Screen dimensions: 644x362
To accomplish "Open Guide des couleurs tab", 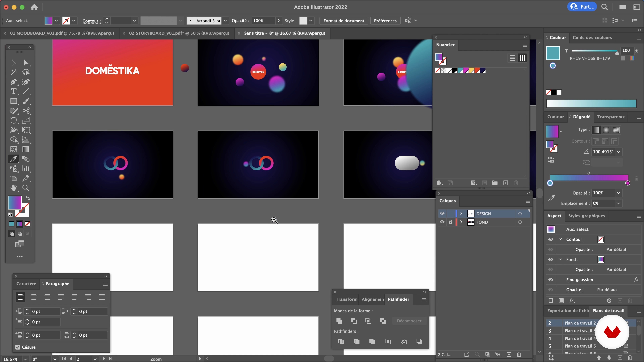I will (592, 38).
